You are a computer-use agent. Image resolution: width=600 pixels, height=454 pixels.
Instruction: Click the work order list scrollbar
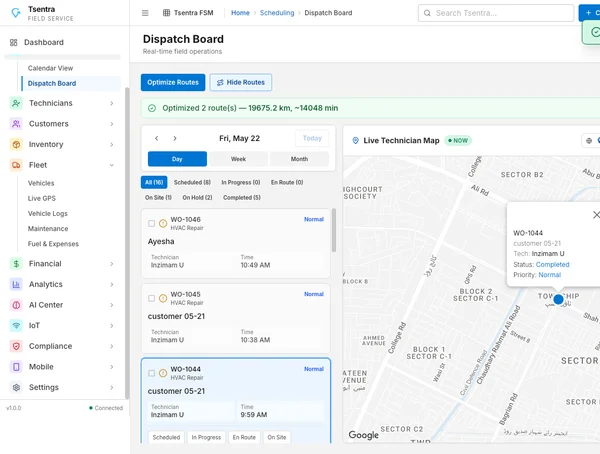[334, 230]
